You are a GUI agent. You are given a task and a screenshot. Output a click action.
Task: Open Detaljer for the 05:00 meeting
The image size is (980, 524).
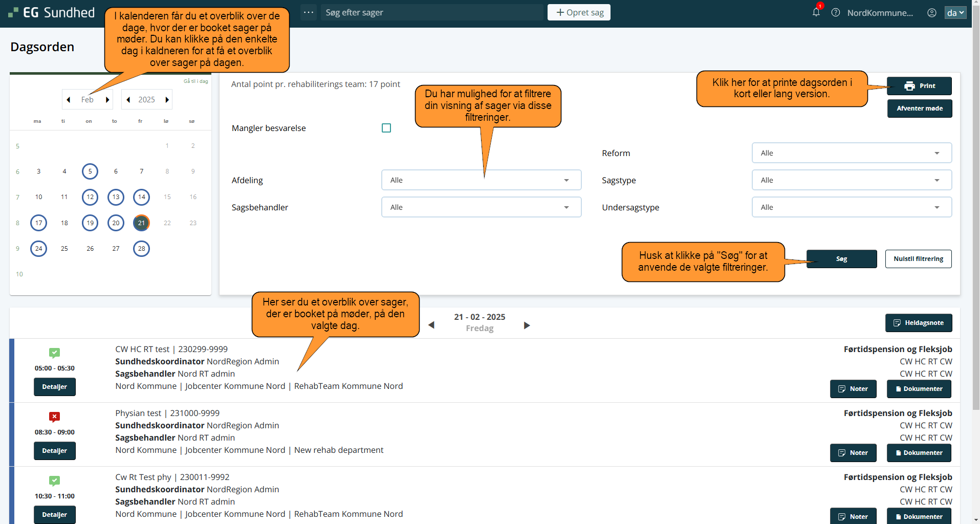(x=55, y=387)
